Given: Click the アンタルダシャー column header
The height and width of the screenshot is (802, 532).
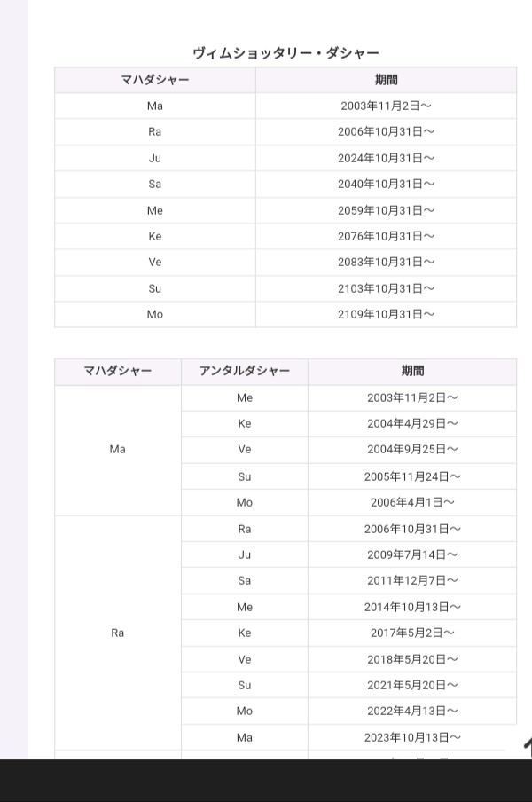Looking at the screenshot, I should [245, 371].
